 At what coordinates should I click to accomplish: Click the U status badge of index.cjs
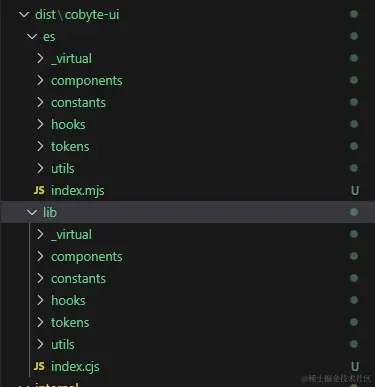click(x=355, y=367)
